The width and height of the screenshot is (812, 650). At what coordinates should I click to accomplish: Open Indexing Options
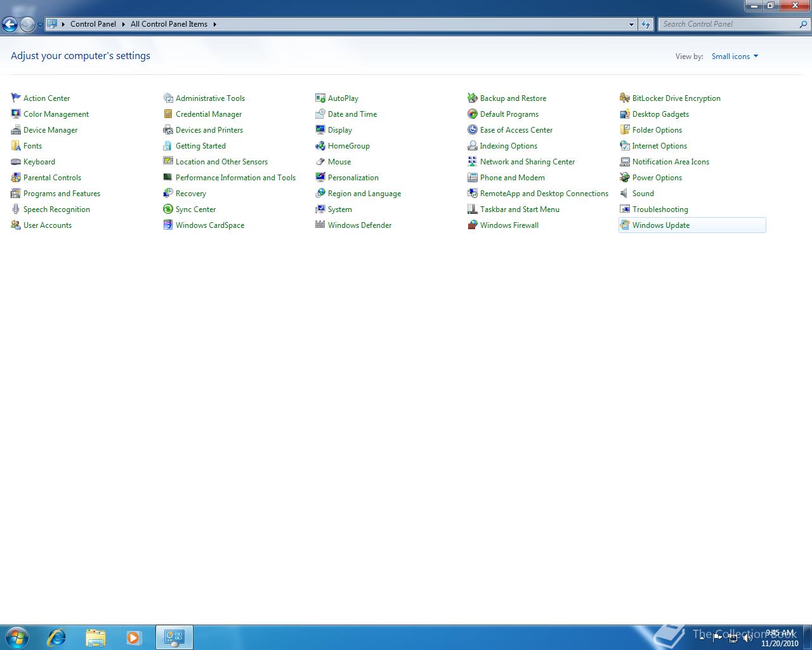(x=509, y=146)
